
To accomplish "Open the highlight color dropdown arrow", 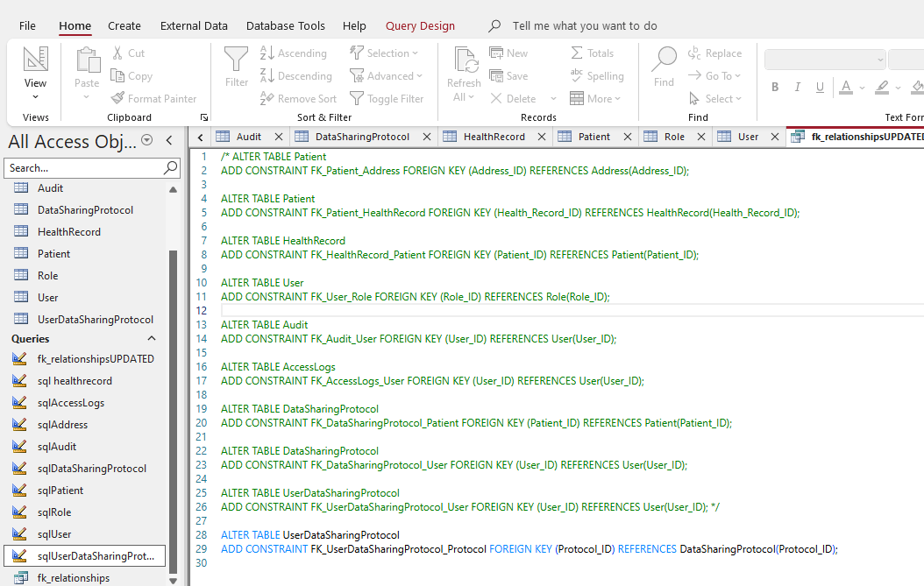I will (x=898, y=88).
